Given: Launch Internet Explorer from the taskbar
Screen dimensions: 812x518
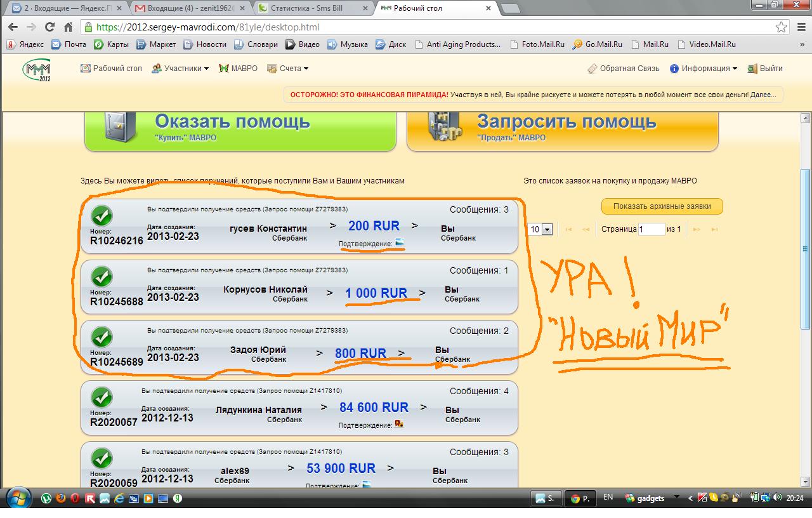Looking at the screenshot, I should pyautogui.click(x=119, y=498).
